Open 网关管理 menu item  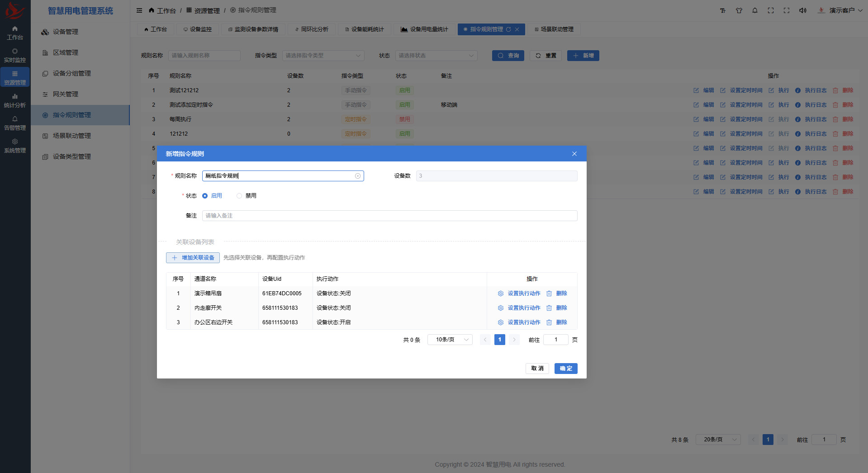coord(80,94)
